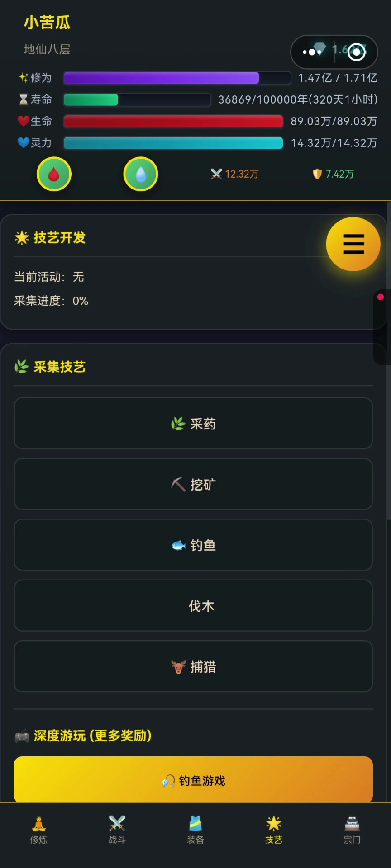Switch to the 战斗 battle tab
The height and width of the screenshot is (868, 391).
click(x=117, y=830)
